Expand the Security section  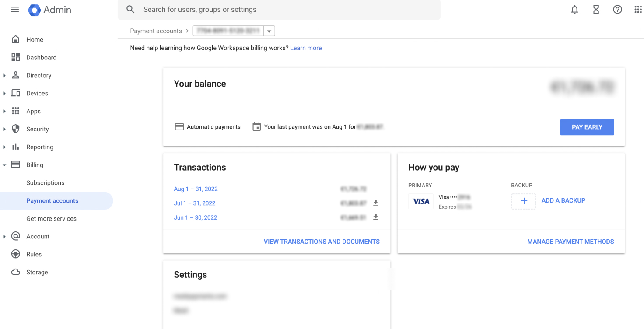coord(4,129)
